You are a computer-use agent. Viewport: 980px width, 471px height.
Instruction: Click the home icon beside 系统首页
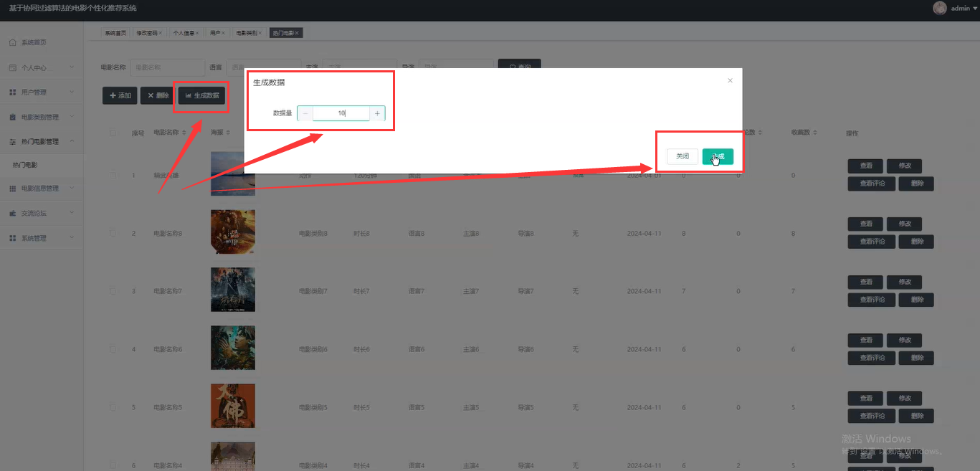coord(13,43)
